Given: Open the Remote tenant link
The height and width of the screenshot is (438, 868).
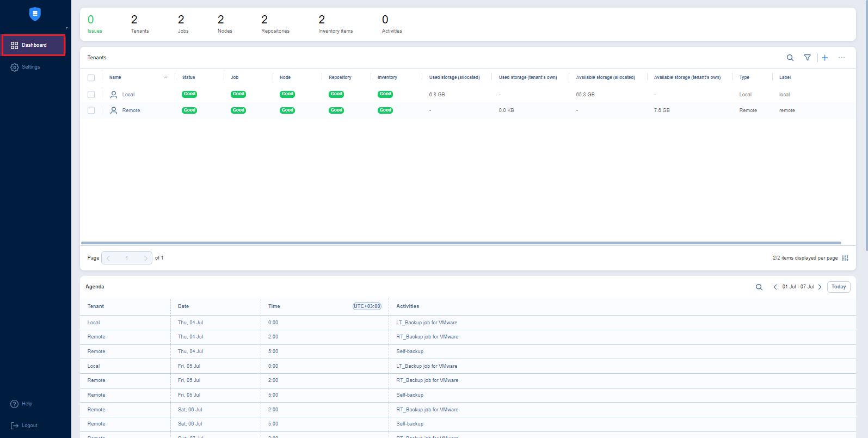Looking at the screenshot, I should click(131, 110).
